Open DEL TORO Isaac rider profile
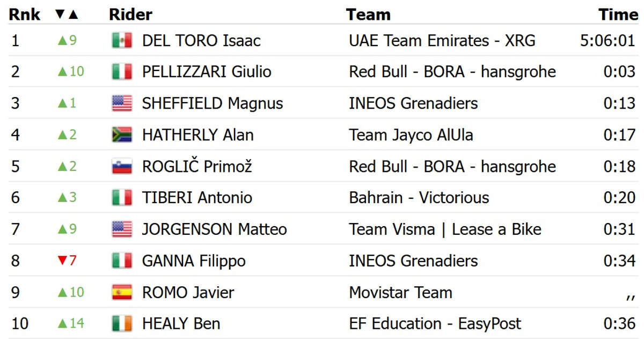Viewport: 644px width, 339px height. (x=201, y=40)
